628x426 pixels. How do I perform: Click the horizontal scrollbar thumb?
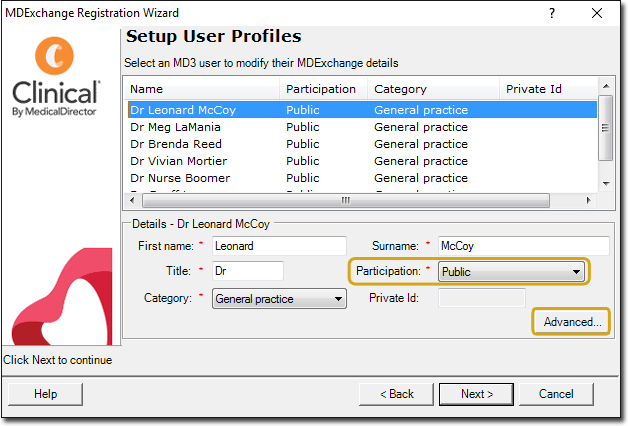pos(346,200)
